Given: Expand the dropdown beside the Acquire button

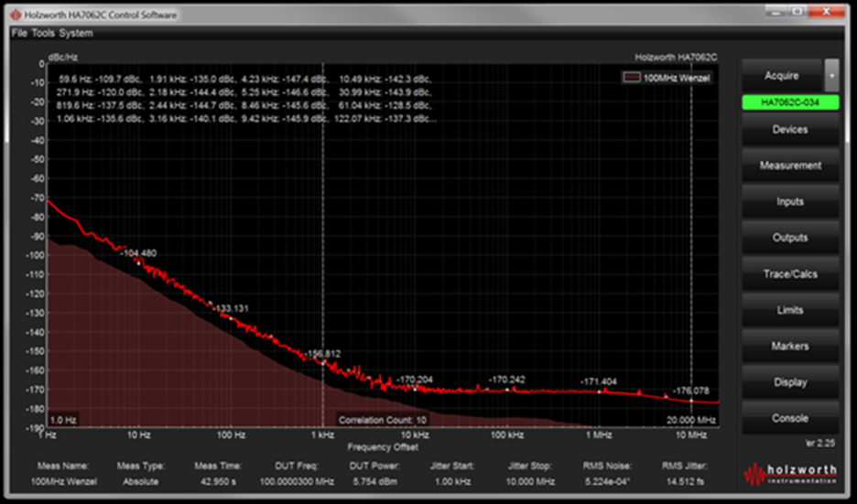Looking at the screenshot, I should click(x=831, y=73).
